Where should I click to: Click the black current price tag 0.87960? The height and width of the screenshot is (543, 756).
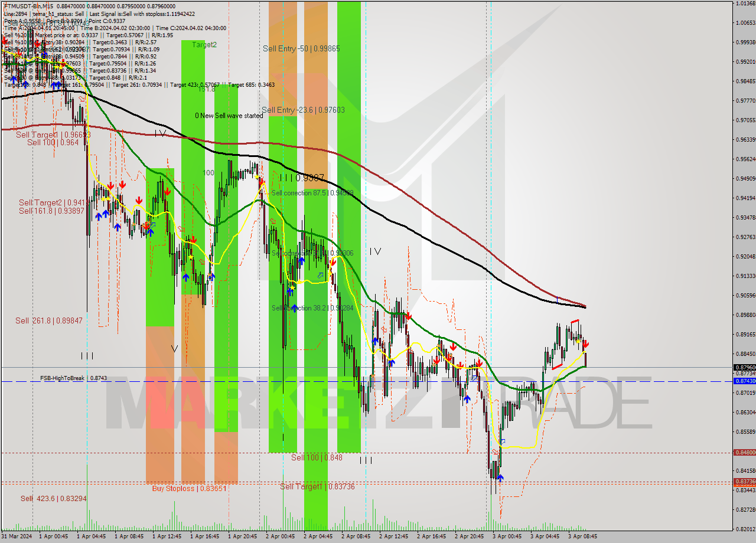pos(745,367)
